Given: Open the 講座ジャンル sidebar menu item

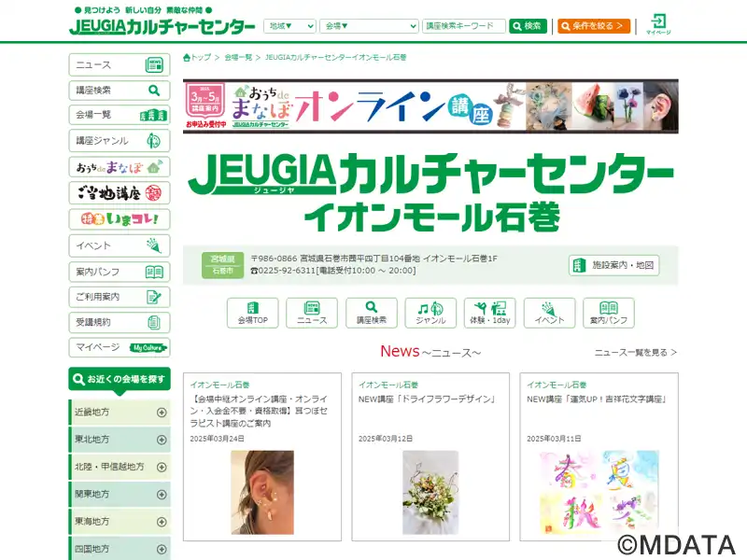Looking at the screenshot, I should coord(120,141).
